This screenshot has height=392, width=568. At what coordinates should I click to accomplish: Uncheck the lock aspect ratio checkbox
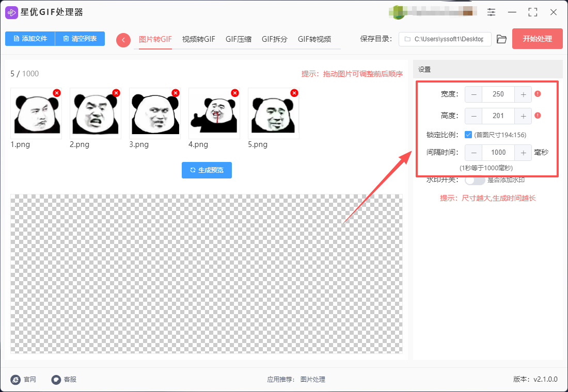(x=468, y=135)
